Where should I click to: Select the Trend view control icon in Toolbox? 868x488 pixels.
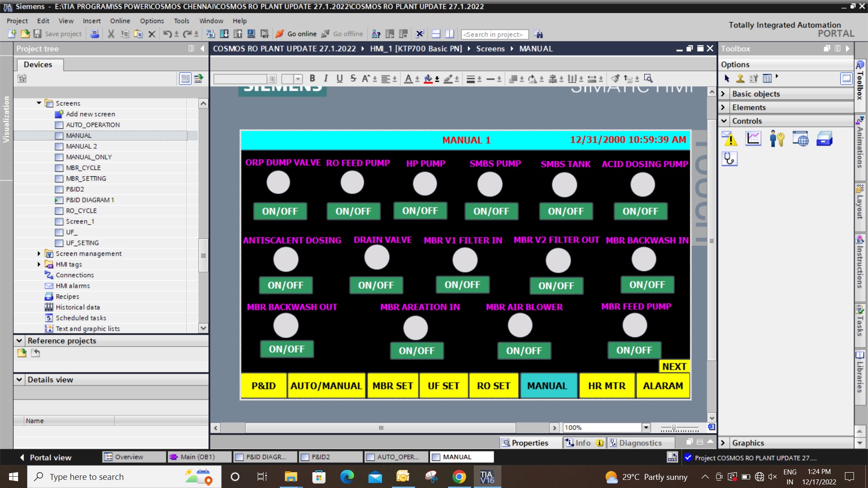[753, 139]
